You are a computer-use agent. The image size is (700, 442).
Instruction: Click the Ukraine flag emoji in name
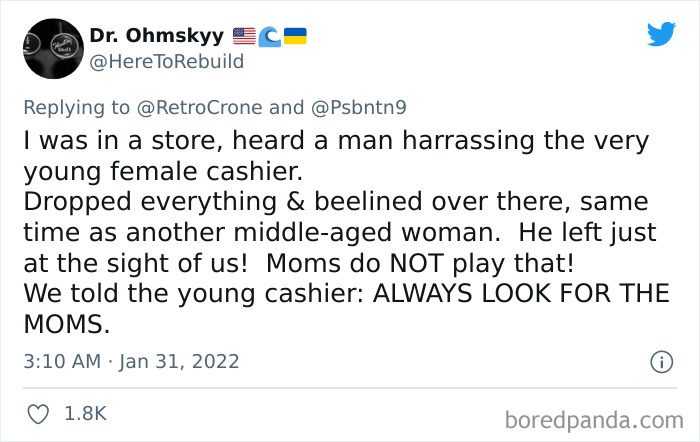coord(295,36)
